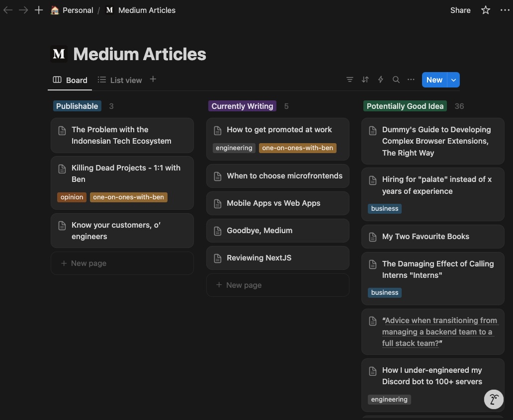Viewport: 513px width, 420px height.
Task: Click the page icon on Killing Dead Projects card
Action: pos(62,168)
